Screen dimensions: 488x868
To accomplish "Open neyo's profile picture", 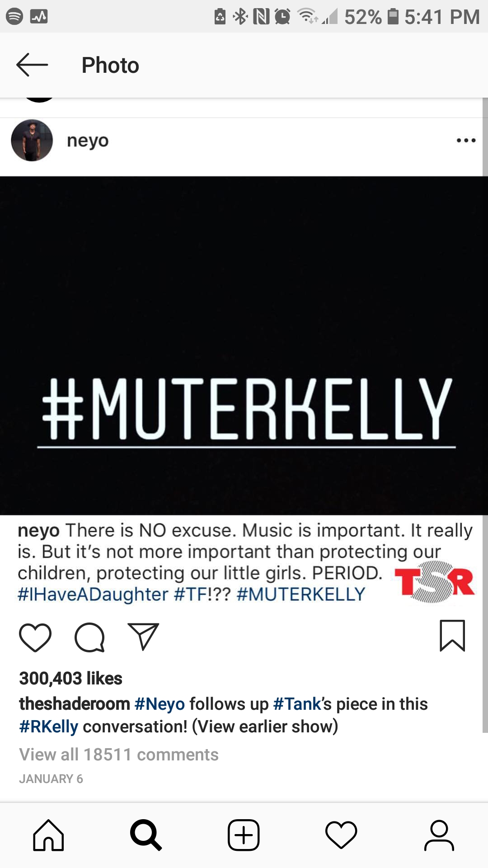I will pyautogui.click(x=32, y=140).
